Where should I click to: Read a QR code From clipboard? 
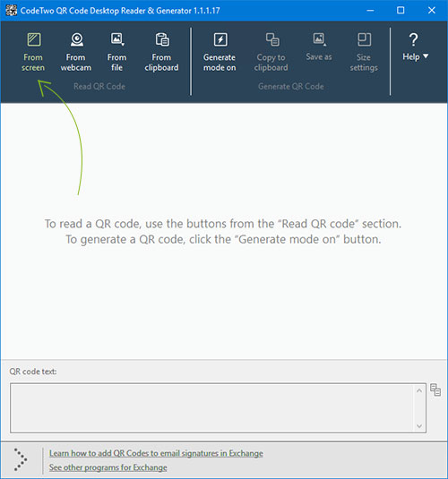(161, 52)
